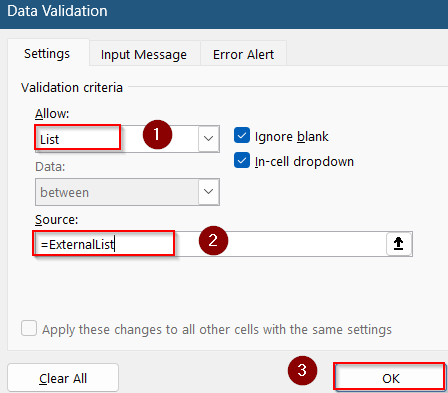
Task: Open the disabled Data between dropdown arrow
Action: click(209, 192)
